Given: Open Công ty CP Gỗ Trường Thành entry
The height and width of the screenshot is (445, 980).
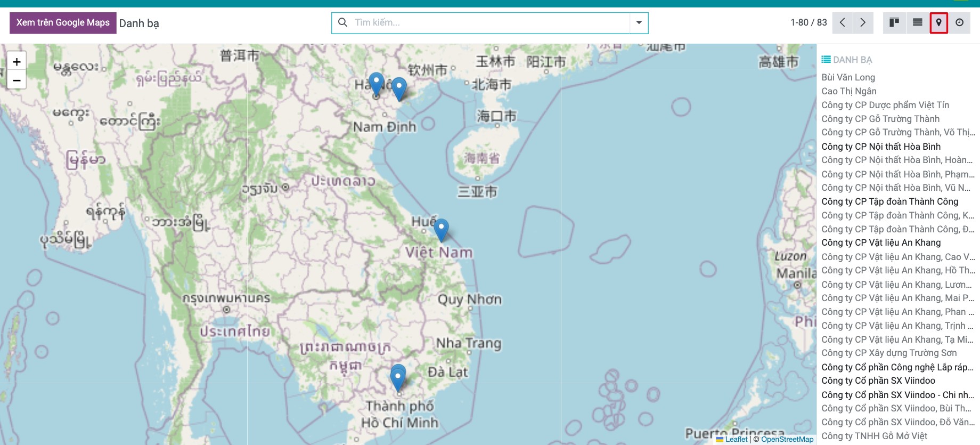Looking at the screenshot, I should 880,119.
